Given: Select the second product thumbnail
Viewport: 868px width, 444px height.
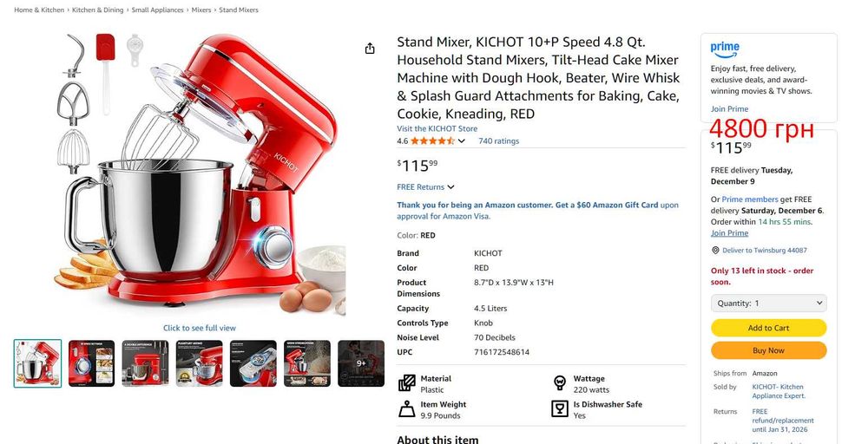Looking at the screenshot, I should point(91,363).
